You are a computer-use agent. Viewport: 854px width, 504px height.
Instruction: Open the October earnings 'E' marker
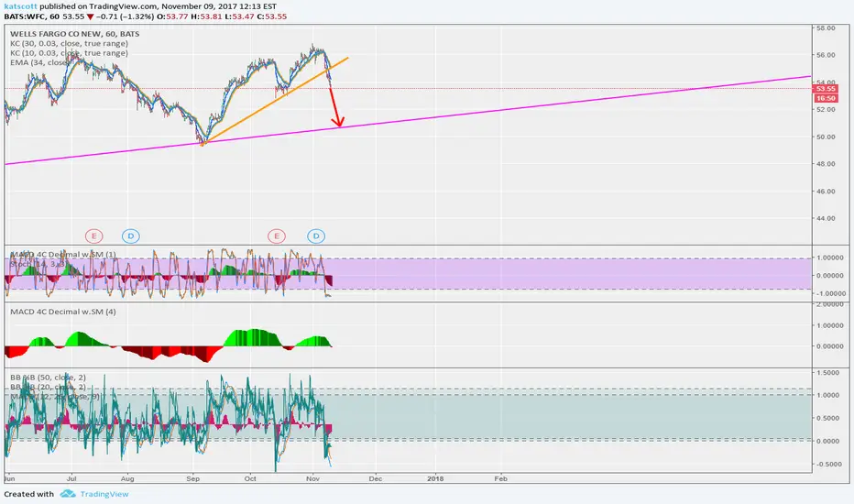coord(277,236)
